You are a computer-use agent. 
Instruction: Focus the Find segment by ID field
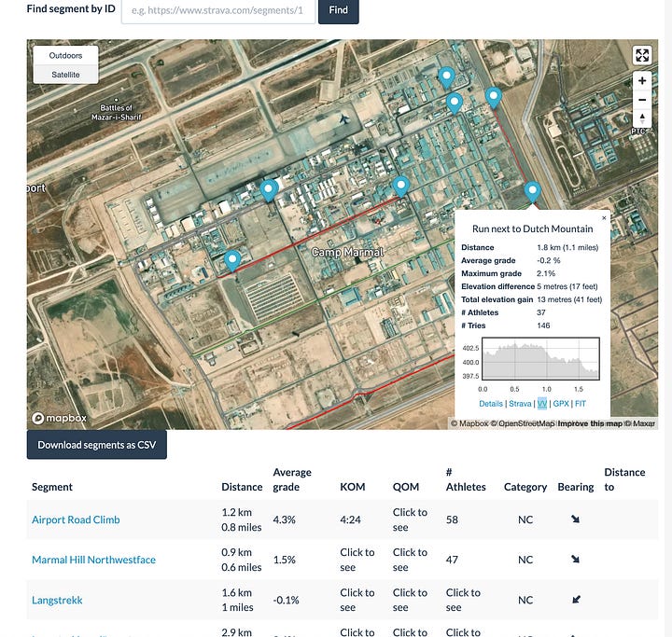(218, 10)
